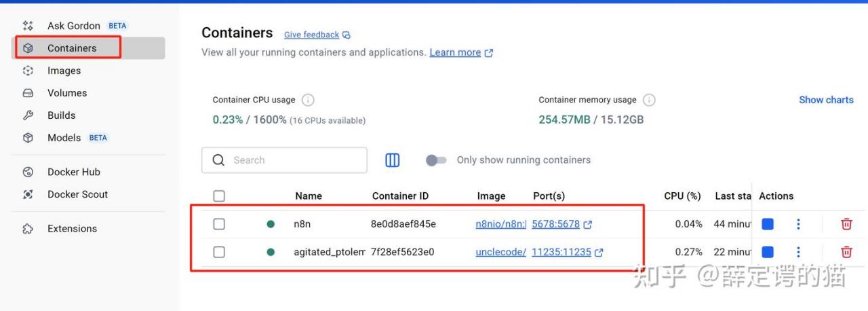Check the n8n container checkbox

(x=219, y=224)
